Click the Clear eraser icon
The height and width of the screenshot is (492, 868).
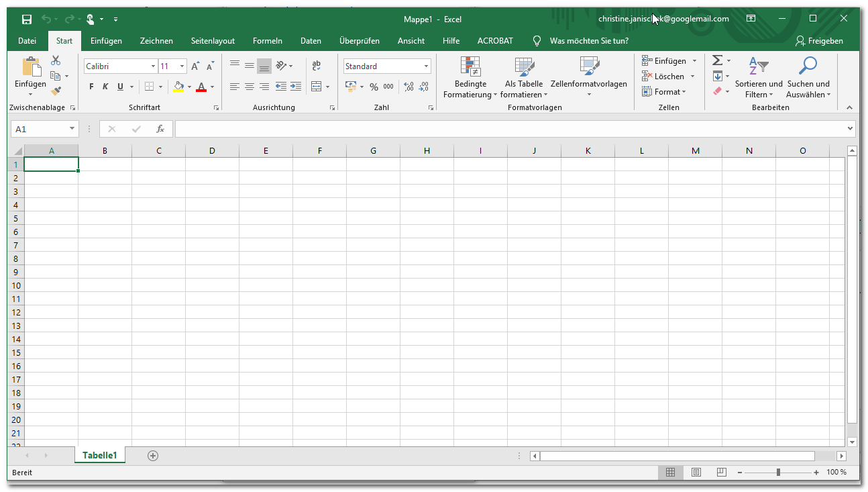coord(717,91)
